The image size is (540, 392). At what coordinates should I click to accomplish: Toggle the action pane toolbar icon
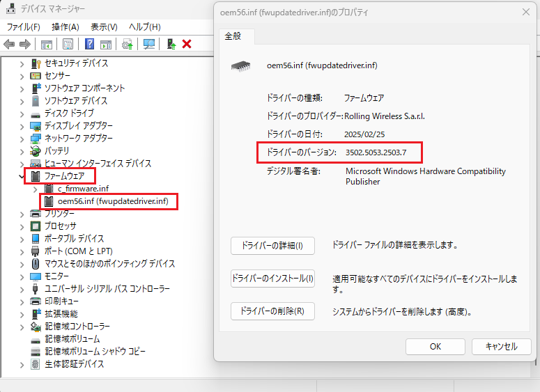[106, 44]
